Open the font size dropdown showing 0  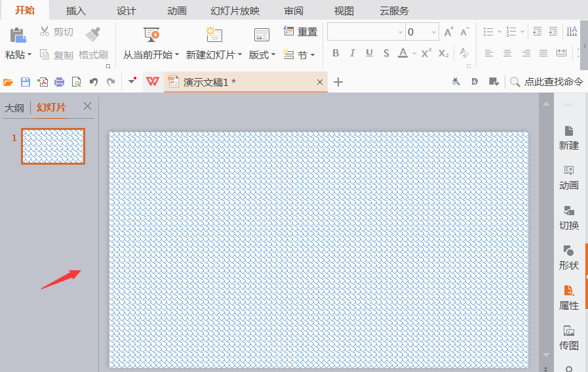(434, 32)
